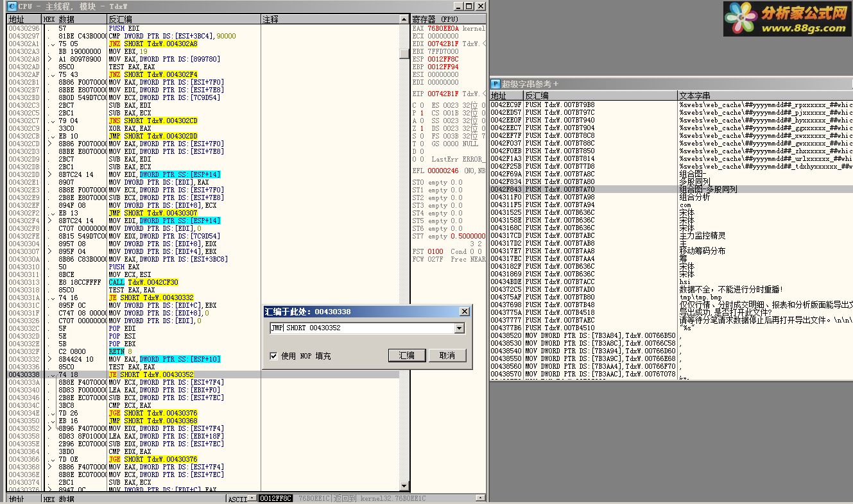Click the CPU window's C icon
This screenshot has height=504, width=853.
click(x=12, y=6)
